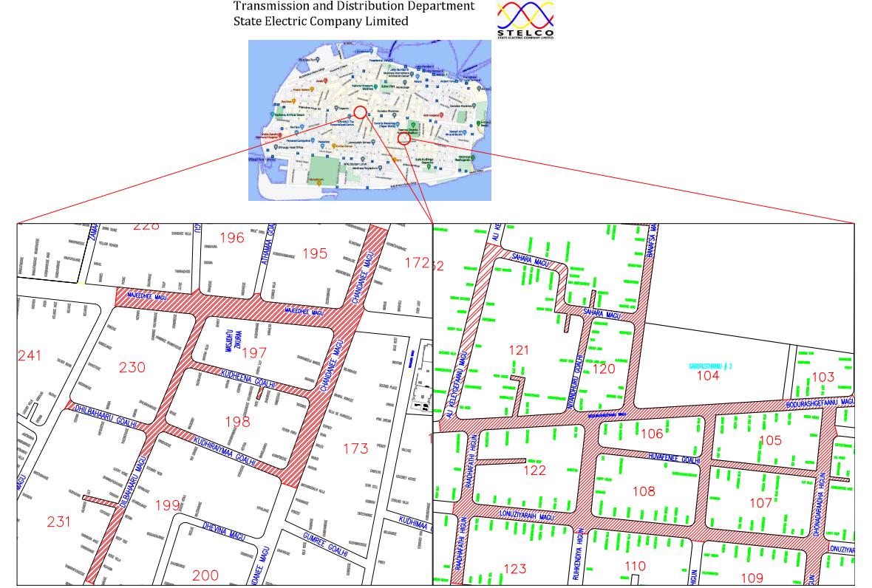Click the left red circle marker on overview map

pyautogui.click(x=360, y=112)
